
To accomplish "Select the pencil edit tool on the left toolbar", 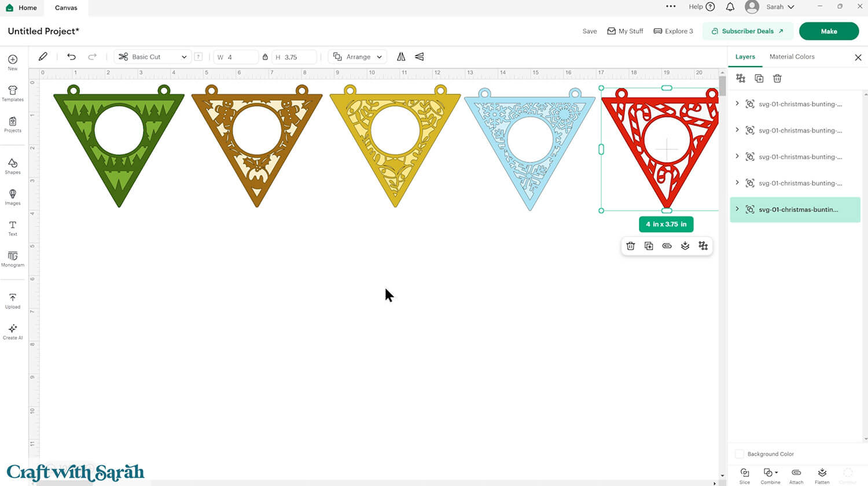I will point(43,56).
